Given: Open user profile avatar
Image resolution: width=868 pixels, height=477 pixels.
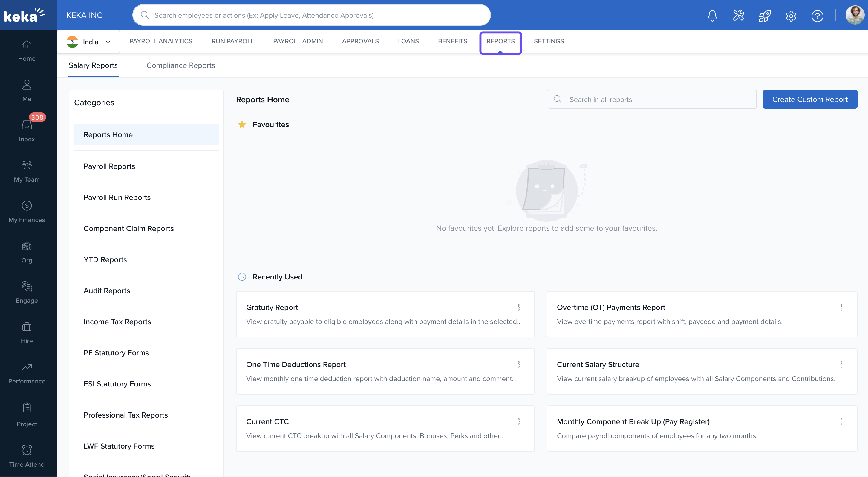Looking at the screenshot, I should point(854,15).
